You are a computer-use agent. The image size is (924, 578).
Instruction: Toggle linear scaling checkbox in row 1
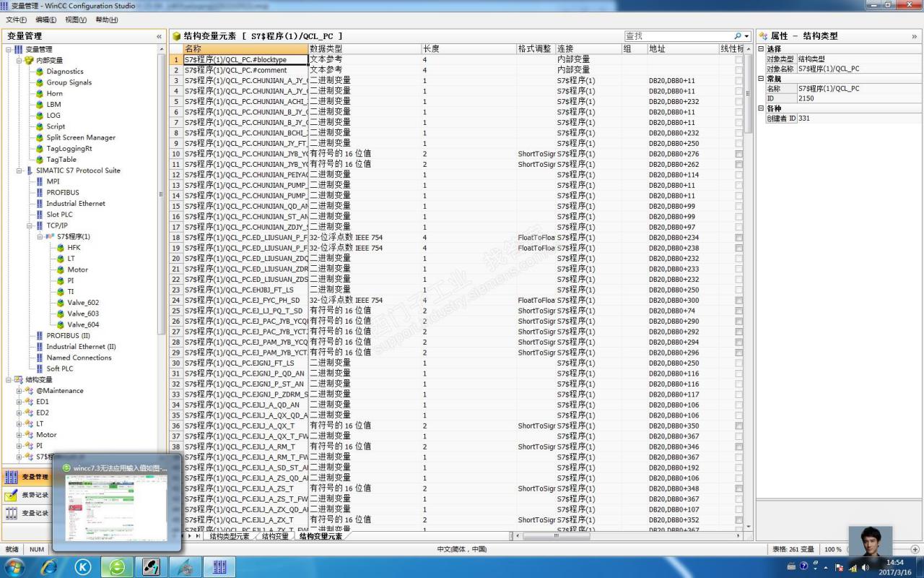[x=738, y=59]
